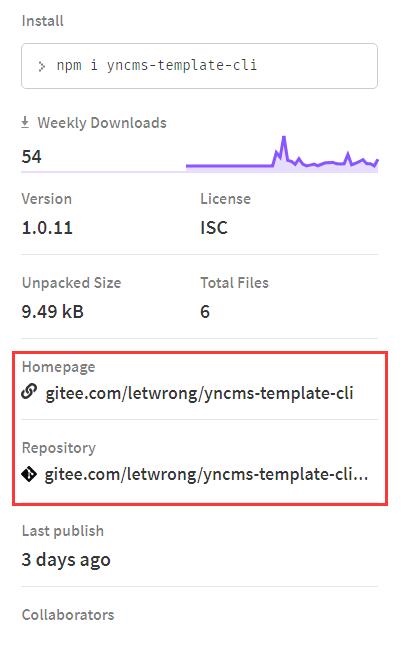Open the gitee.com homepage link
The height and width of the screenshot is (647, 417).
(x=199, y=393)
